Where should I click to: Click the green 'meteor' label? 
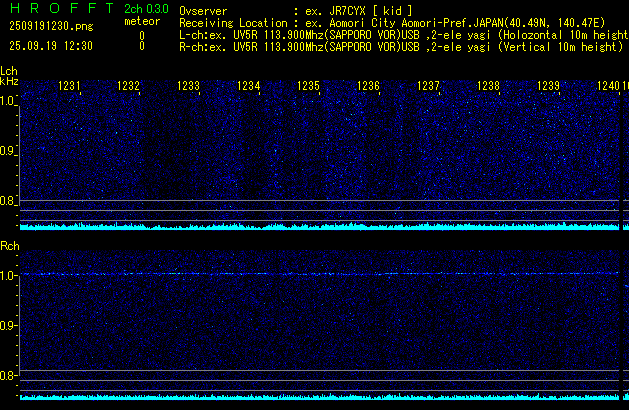coord(140,20)
